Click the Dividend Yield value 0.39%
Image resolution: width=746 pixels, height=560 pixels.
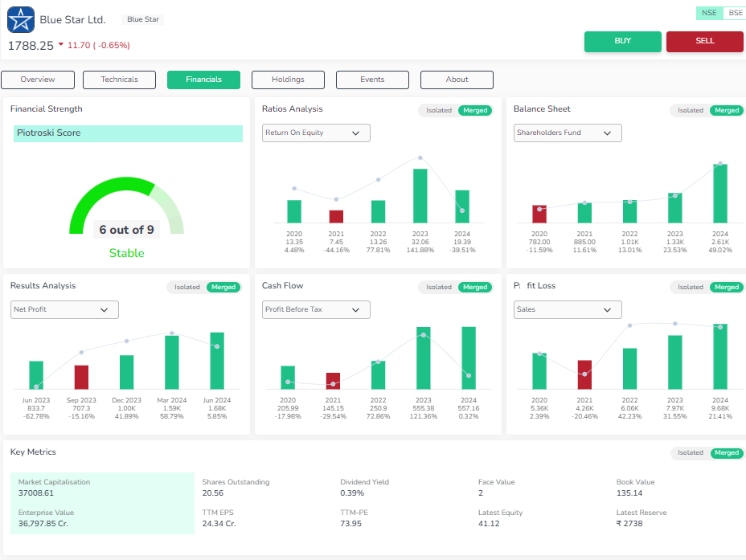352,493
